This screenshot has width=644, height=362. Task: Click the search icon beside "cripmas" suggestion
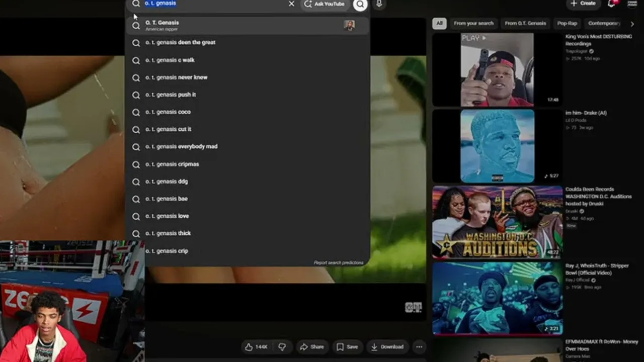[136, 164]
